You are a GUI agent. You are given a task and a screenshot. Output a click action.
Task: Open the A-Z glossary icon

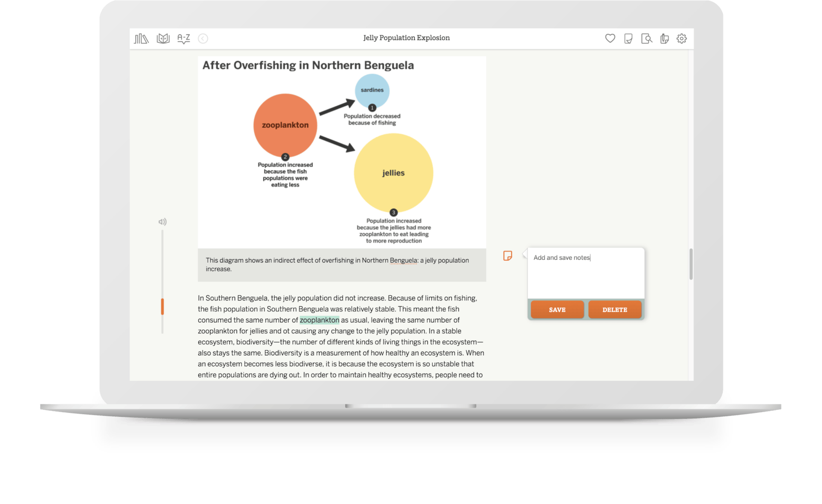(x=184, y=39)
